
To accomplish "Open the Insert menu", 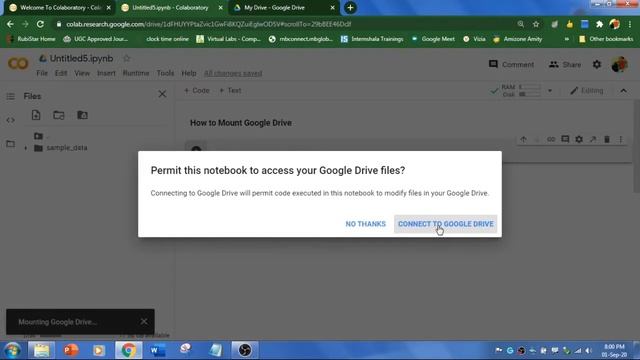I will click(x=106, y=73).
